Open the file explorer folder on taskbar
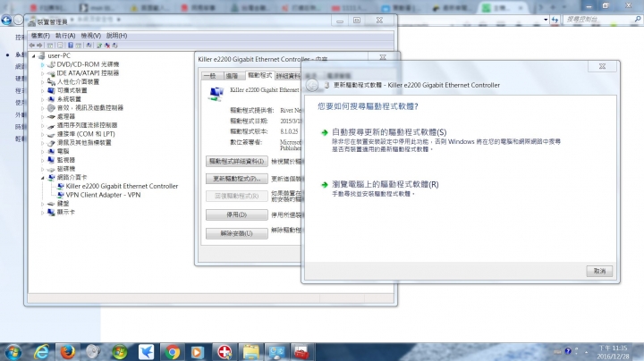Viewport: 644px width, 361px height. [251, 352]
